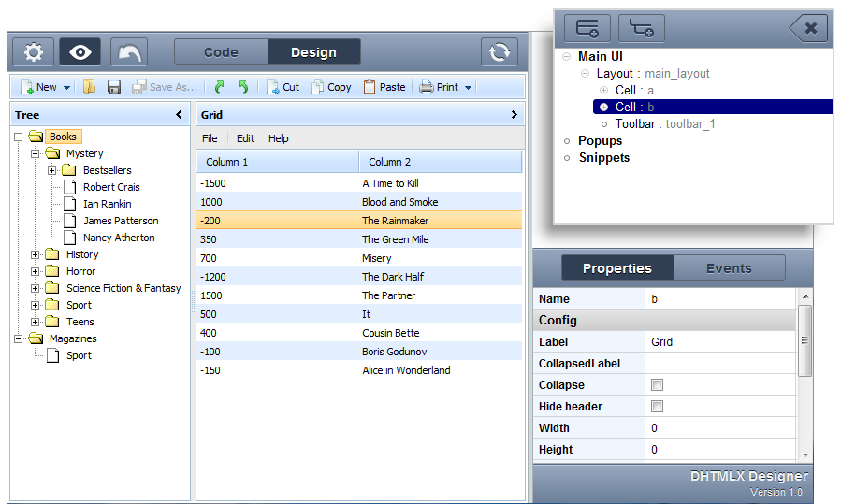The height and width of the screenshot is (504, 841).
Task: Select the Cell b outline item
Action: click(x=713, y=107)
